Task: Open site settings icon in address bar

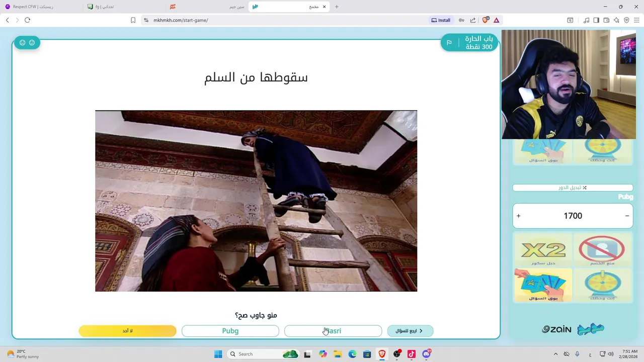Action: coord(146,20)
